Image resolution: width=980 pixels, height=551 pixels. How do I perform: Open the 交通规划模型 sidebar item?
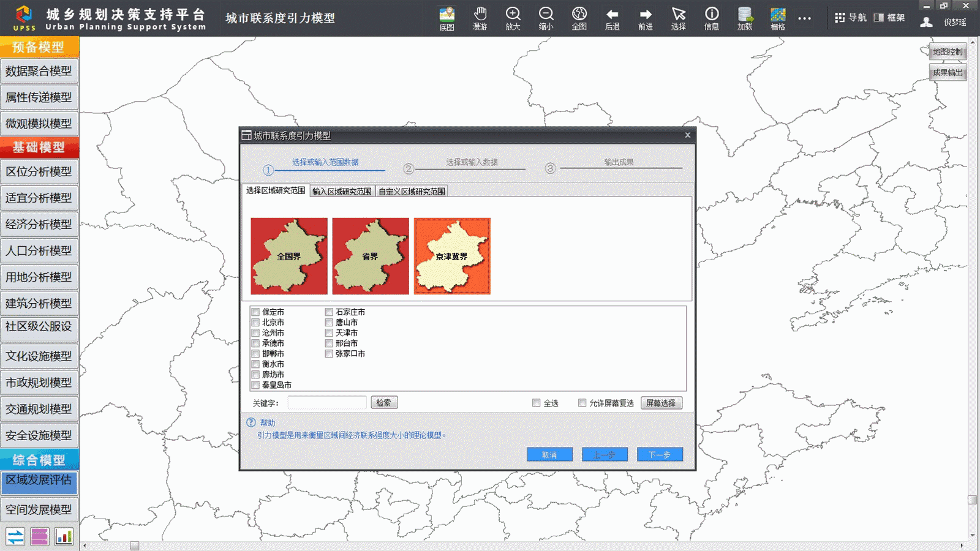tap(39, 409)
